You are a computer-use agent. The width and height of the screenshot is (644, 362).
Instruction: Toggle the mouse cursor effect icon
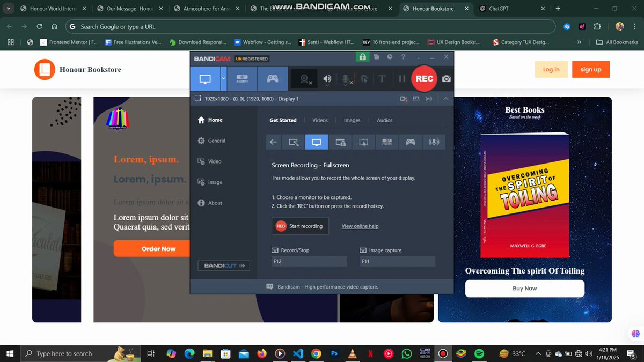click(364, 79)
